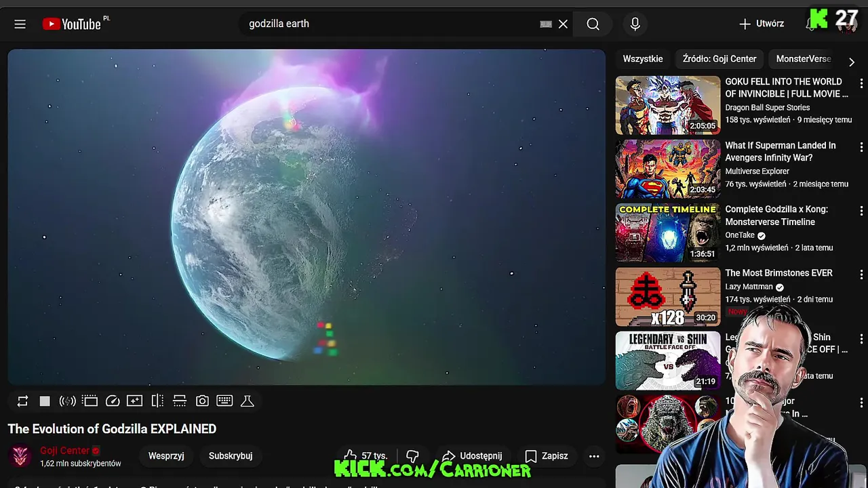Screen dimensions: 868x488
Task: Open the YouTube hamburger guide menu
Action: [20, 24]
